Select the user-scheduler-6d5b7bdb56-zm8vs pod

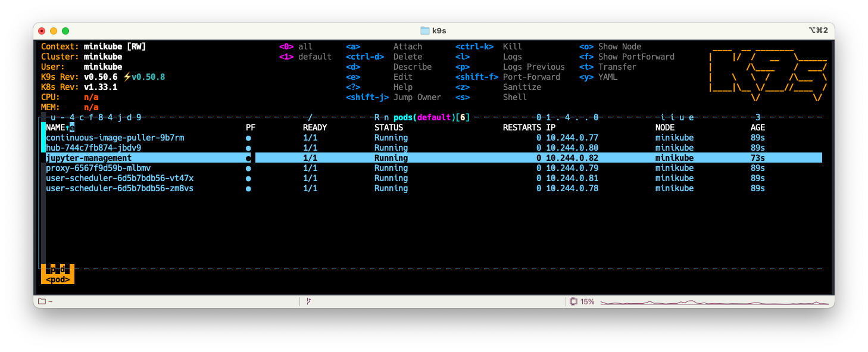(120, 188)
